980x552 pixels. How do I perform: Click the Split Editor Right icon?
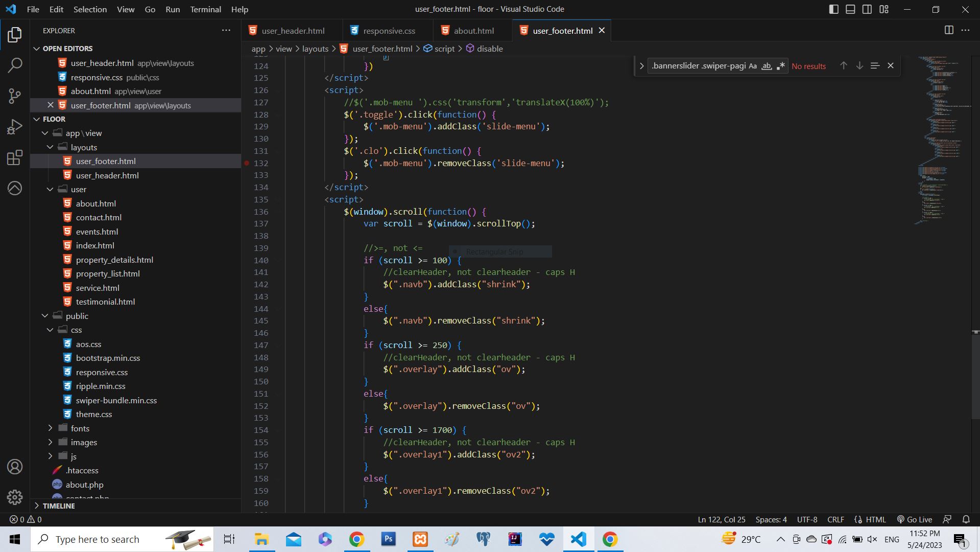949,30
